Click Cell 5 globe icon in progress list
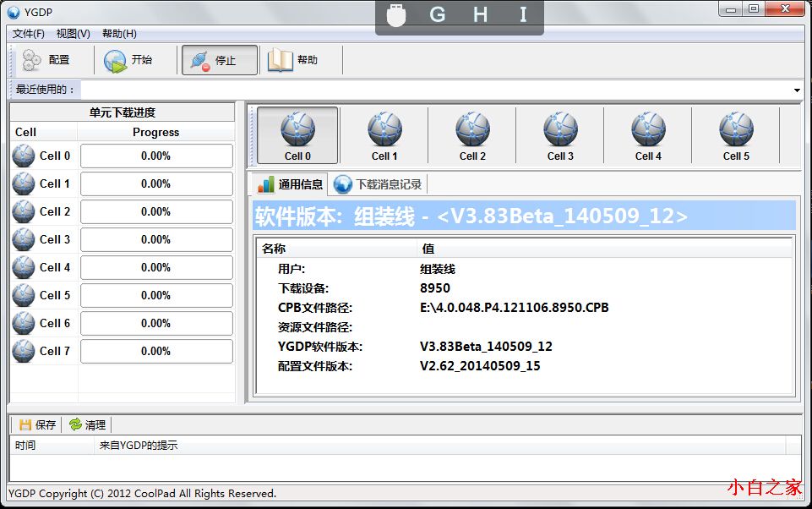812x509 pixels. (24, 295)
